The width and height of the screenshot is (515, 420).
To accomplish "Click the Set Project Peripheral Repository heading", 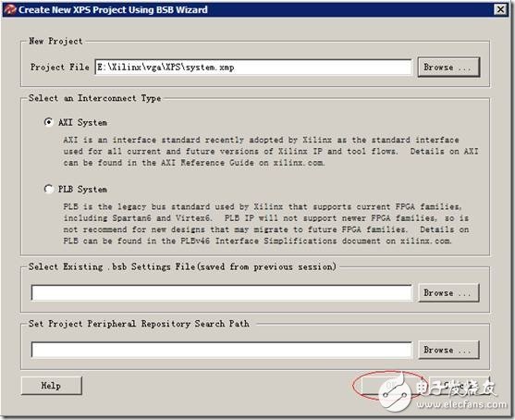I will click(x=139, y=324).
